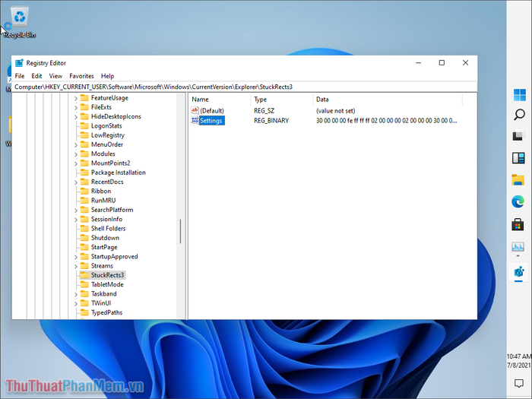This screenshot has width=532, height=399.
Task: Minimize the Registry Editor window
Action: point(418,63)
